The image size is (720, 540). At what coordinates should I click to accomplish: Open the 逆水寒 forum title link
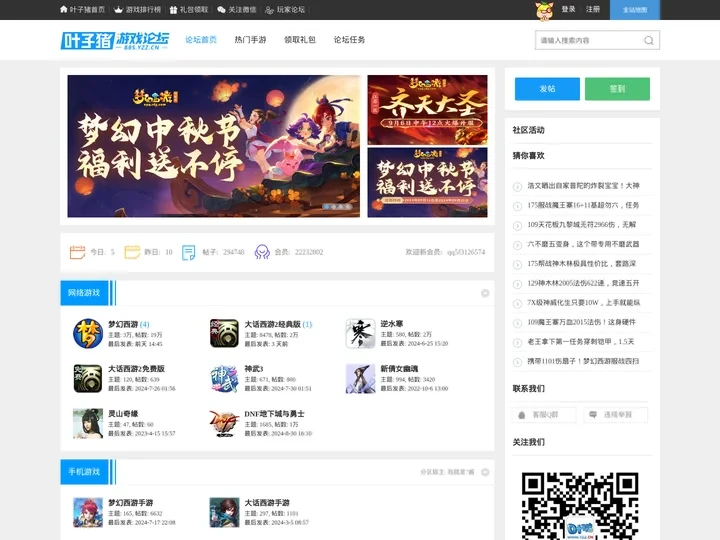tap(392, 324)
